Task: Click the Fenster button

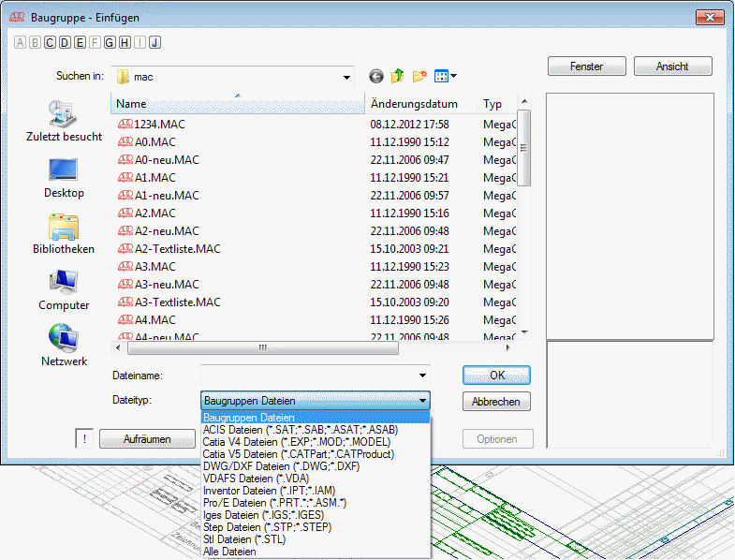Action: 586,66
